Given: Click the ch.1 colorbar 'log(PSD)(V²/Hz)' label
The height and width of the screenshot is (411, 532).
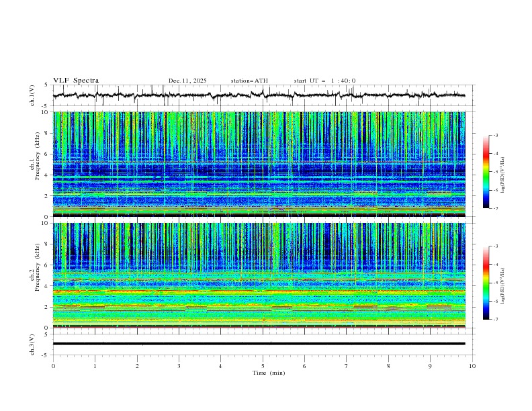Looking at the screenshot, I should (503, 175).
